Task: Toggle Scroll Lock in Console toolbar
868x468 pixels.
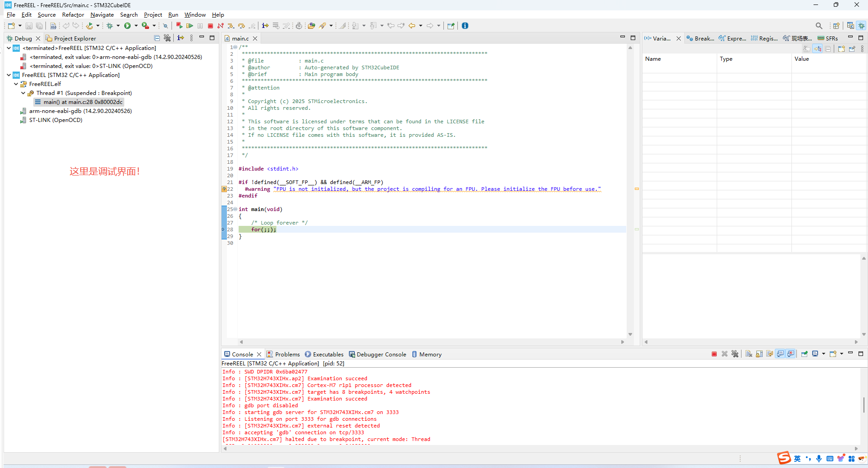Action: (x=759, y=354)
